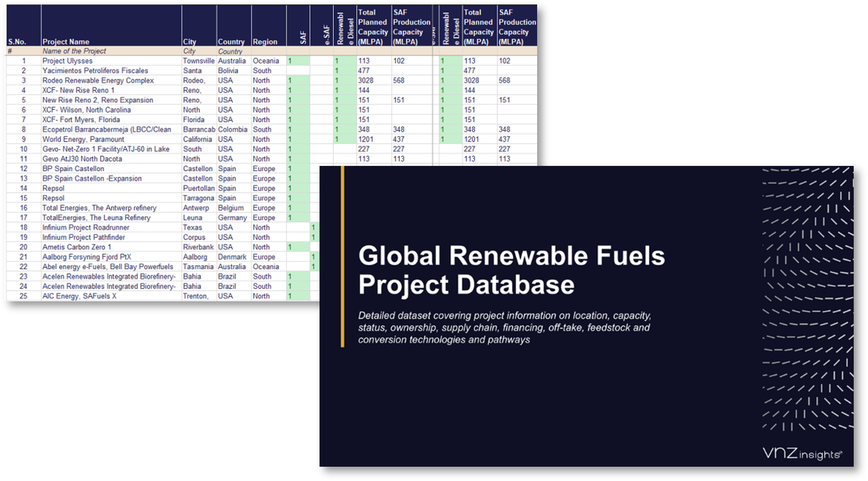868x481 pixels.
Task: Click the Yacimientos Petroliferos Fiscales project name
Action: (95, 70)
